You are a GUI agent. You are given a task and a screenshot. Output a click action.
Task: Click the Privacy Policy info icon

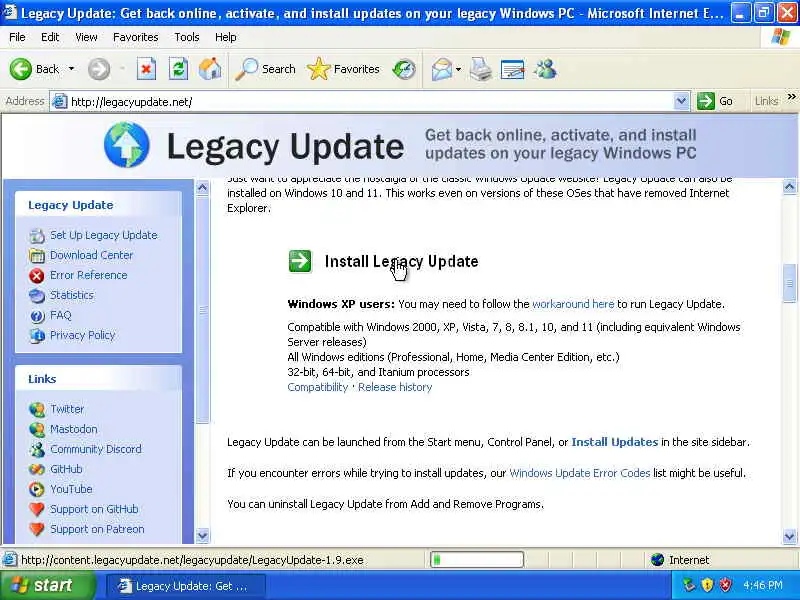[37, 336]
